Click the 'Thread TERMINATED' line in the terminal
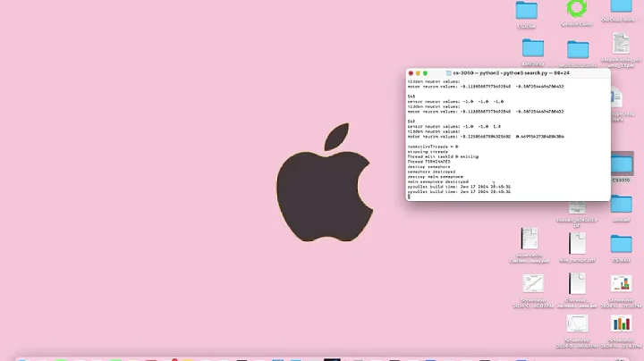Screen dimensions: 644x361 [428, 162]
